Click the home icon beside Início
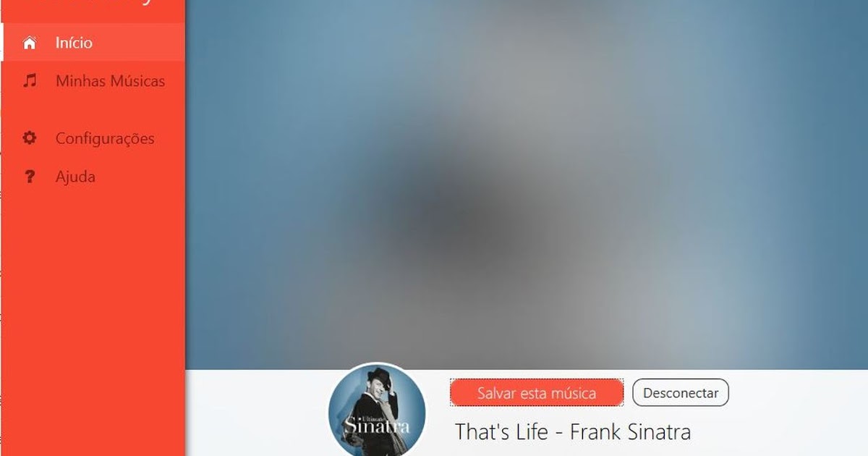This screenshot has height=456, width=868. [x=30, y=43]
